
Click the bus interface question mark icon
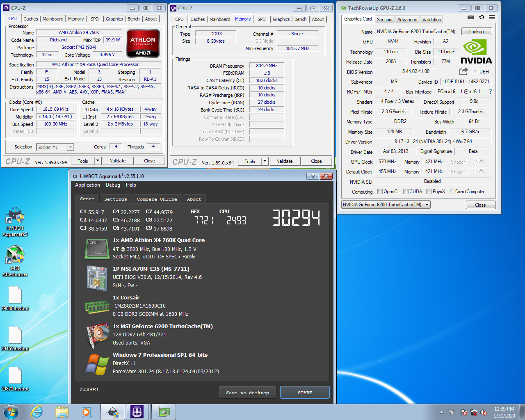pos(491,91)
